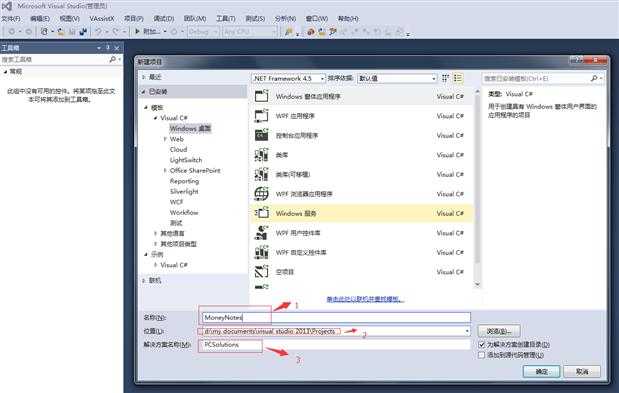Click the MoneyNotes project name field
The width and height of the screenshot is (619, 393).
click(x=336, y=317)
